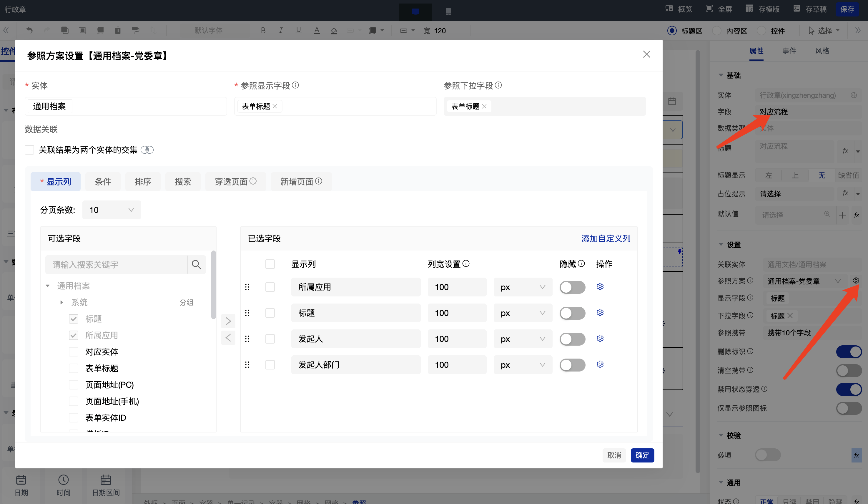Open px unit dropdown for 所属应用 row

523,287
